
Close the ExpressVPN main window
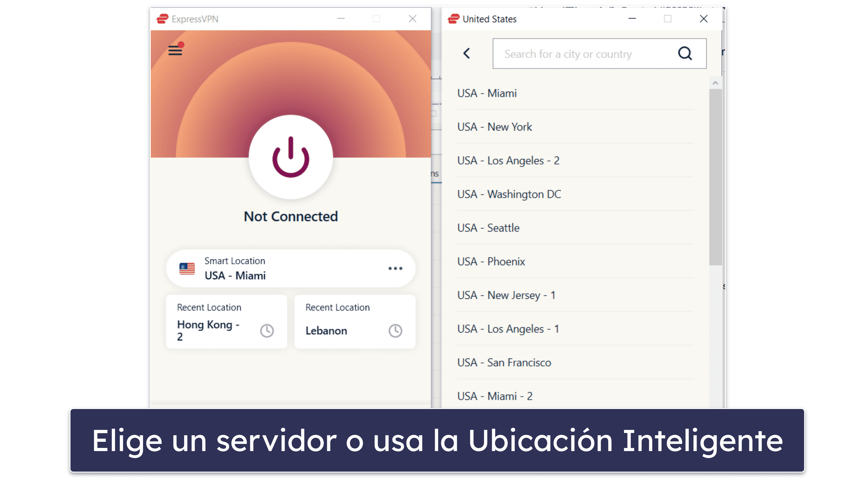(x=412, y=19)
